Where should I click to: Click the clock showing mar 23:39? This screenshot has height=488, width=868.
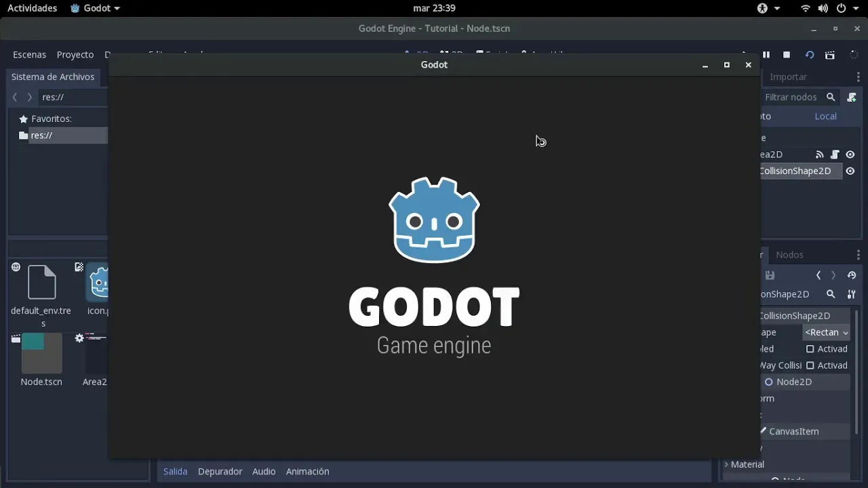tap(434, 8)
